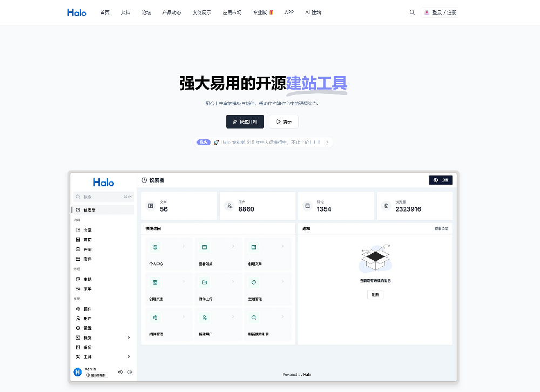Viewport: 540px width, 392px height.
Task: Expand the 工具 tools sidebar chevron
Action: (x=129, y=357)
